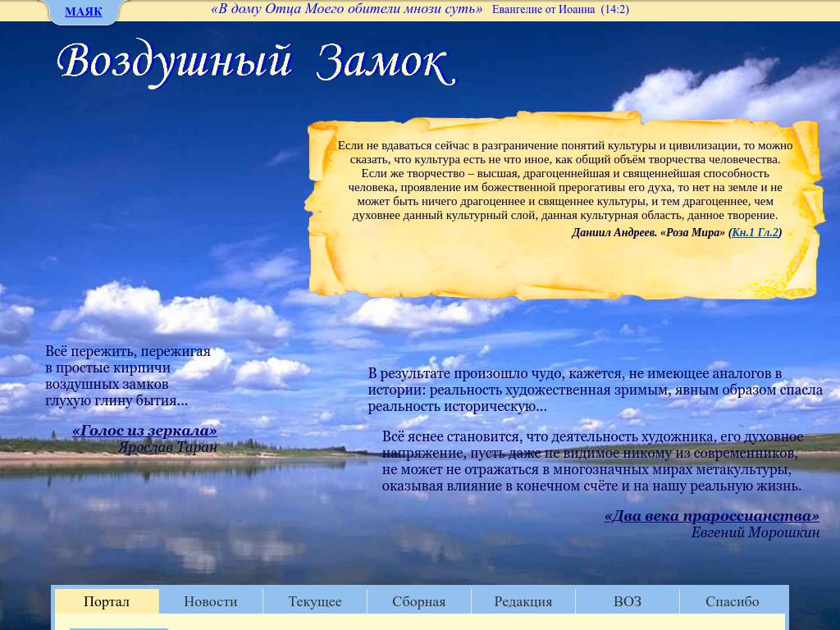Viewport: 840px width, 630px height.
Task: Open the Спасибо page
Action: tap(731, 601)
